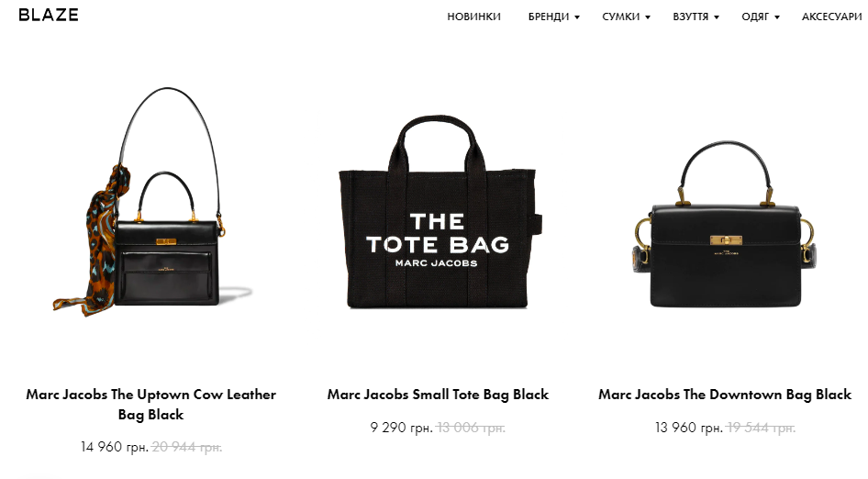Screen dimensions: 868x479
Task: Click the 14 960 грн. price
Action: (114, 447)
